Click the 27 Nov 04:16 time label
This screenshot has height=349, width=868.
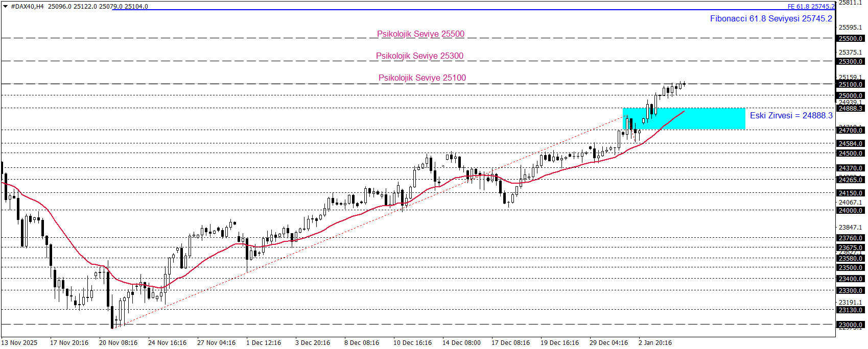point(216,342)
